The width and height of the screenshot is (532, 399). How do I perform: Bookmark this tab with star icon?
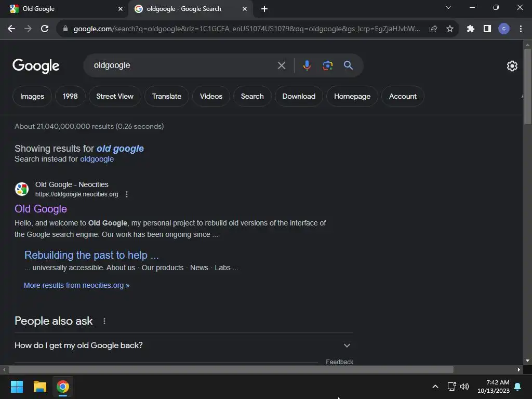[449, 29]
